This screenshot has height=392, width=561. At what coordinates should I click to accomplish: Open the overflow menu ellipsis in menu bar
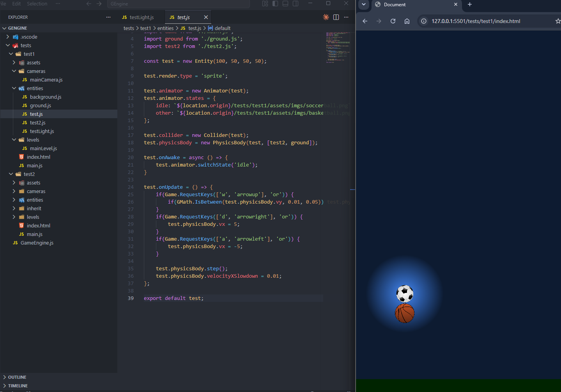click(x=58, y=4)
